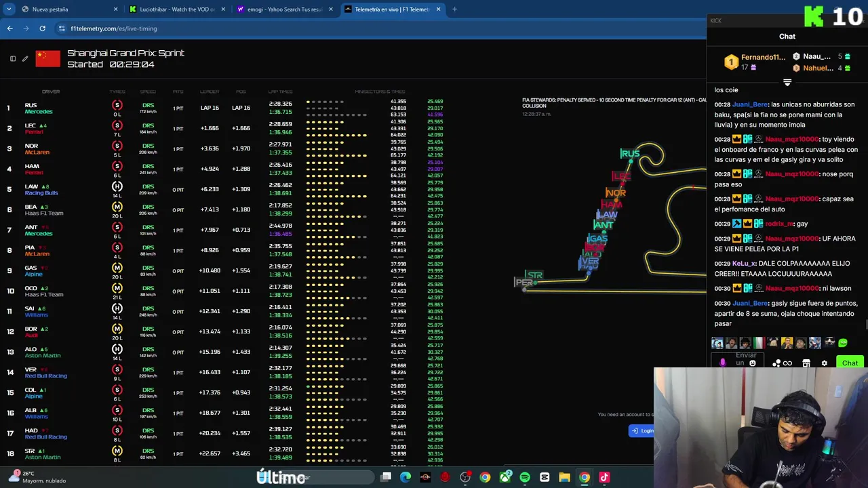Viewport: 868px width, 488px height.
Task: Click username KeLu_x in chat
Action: (744, 263)
